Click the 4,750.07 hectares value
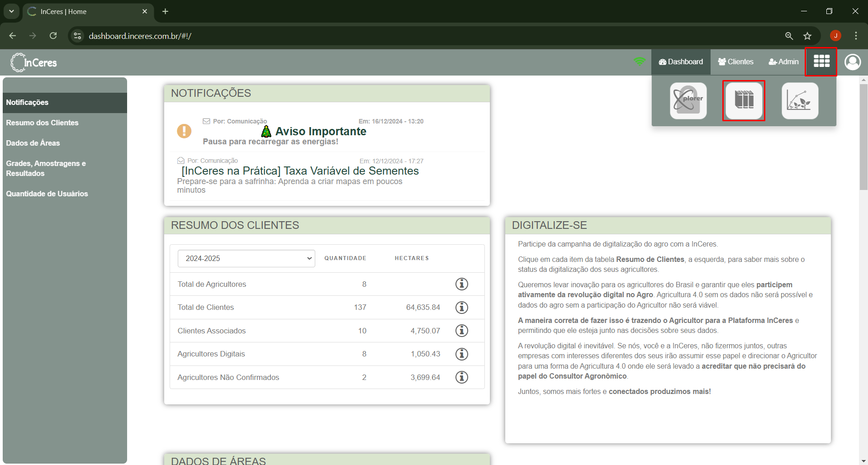The width and height of the screenshot is (868, 465). [425, 331]
